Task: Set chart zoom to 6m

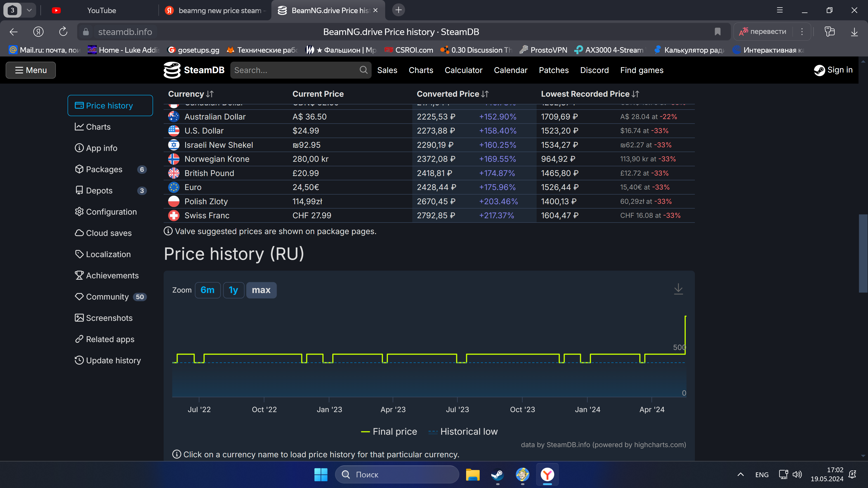Action: pyautogui.click(x=208, y=290)
